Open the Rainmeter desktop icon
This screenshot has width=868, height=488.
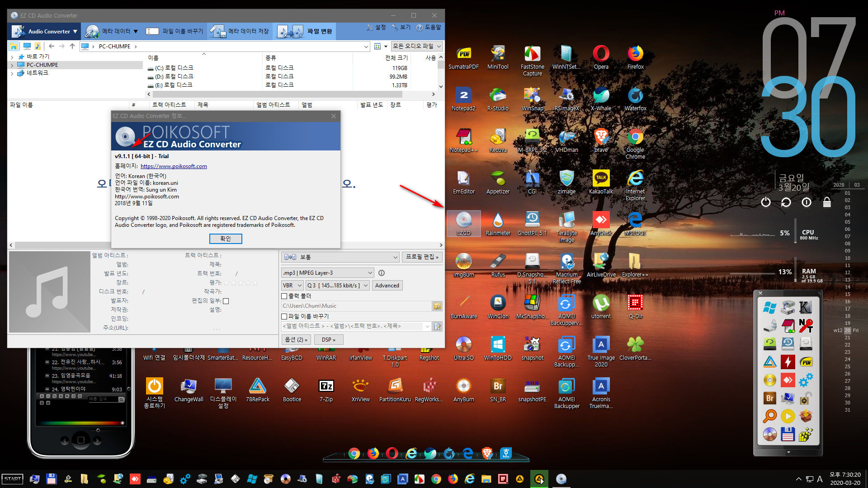[498, 224]
